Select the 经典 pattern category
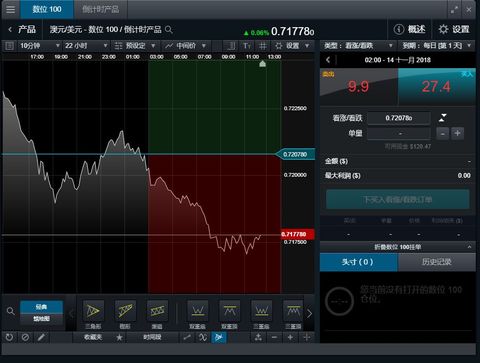This screenshot has width=480, height=363. pos(41,307)
